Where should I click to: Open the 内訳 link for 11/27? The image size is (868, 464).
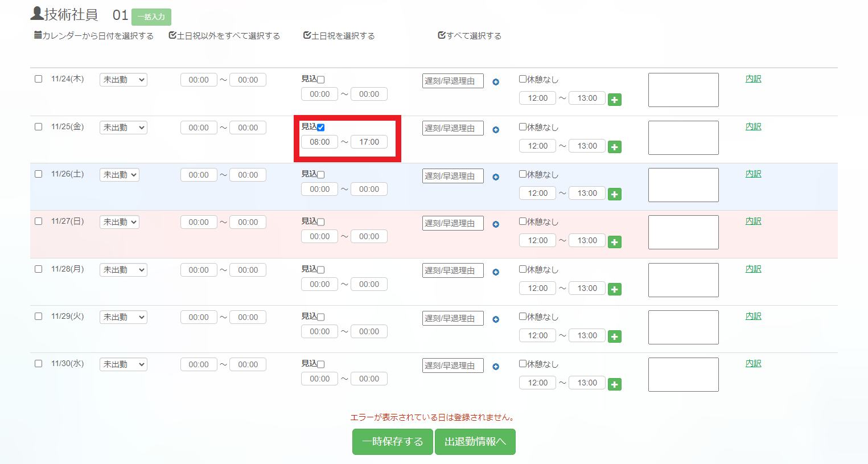753,221
